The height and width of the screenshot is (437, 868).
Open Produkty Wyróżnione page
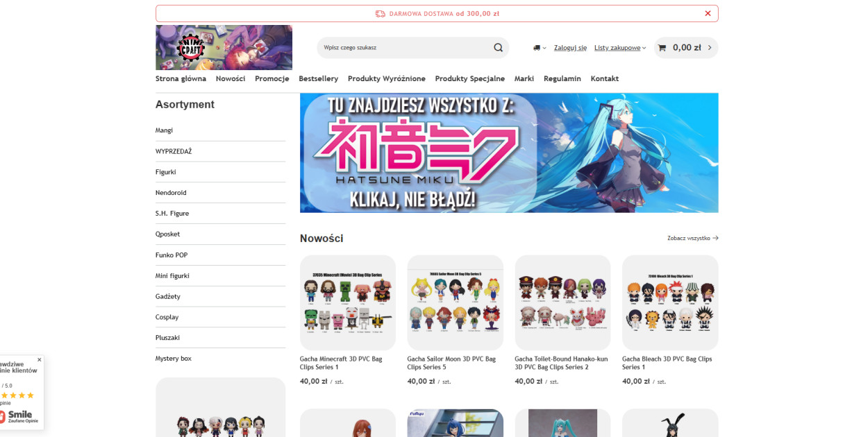[x=387, y=78]
